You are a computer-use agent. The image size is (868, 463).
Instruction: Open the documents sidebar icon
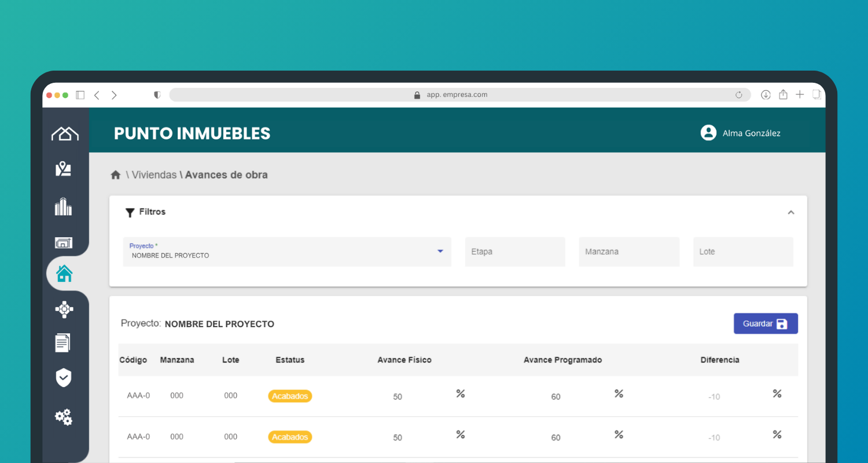click(x=63, y=343)
